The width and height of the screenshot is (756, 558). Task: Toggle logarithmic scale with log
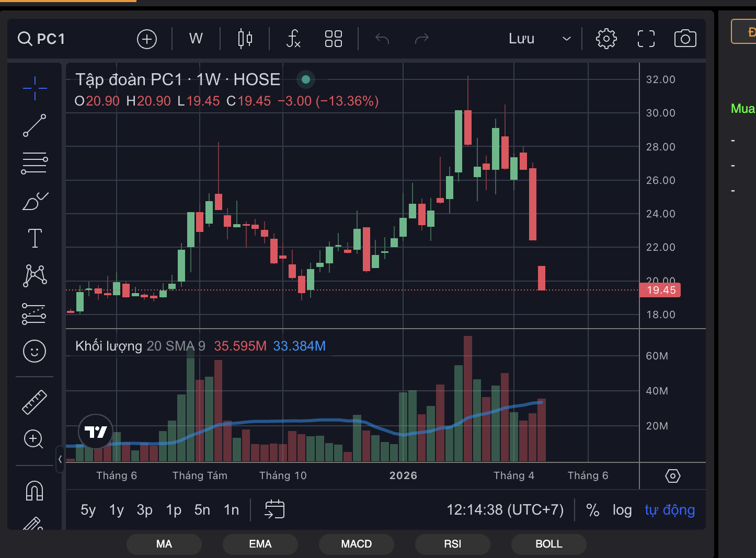622,510
